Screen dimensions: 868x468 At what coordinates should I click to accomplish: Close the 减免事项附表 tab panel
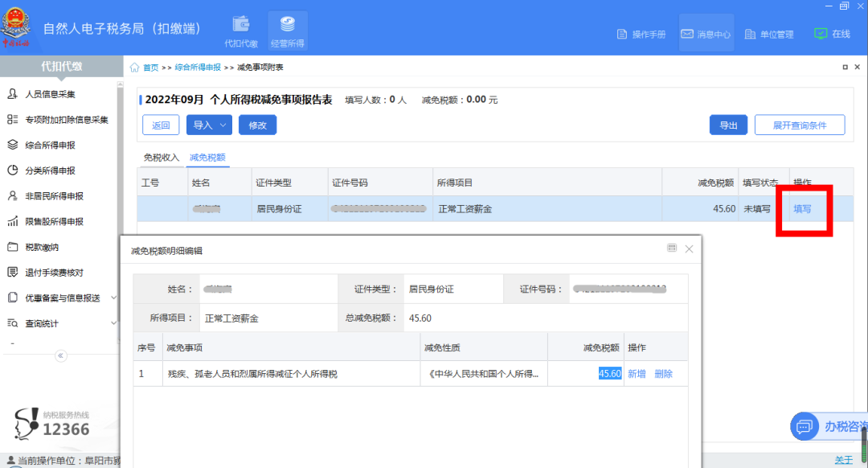coord(858,67)
